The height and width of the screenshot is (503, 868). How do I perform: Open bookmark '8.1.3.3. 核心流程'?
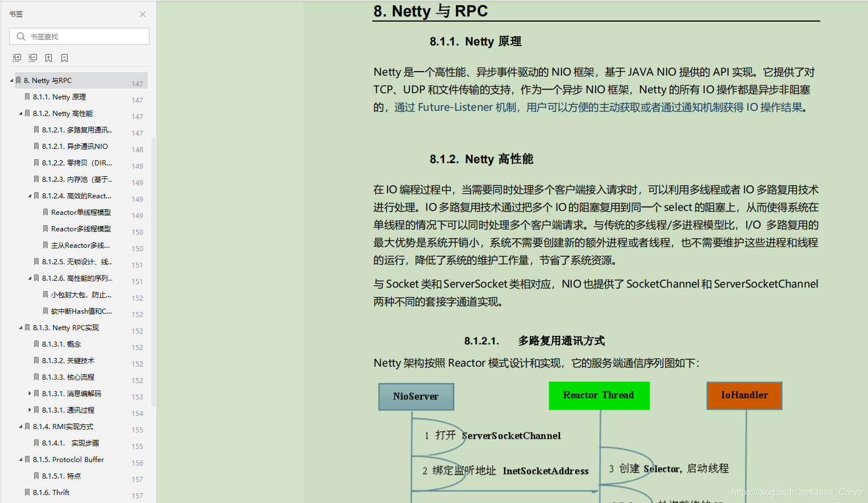click(x=68, y=377)
